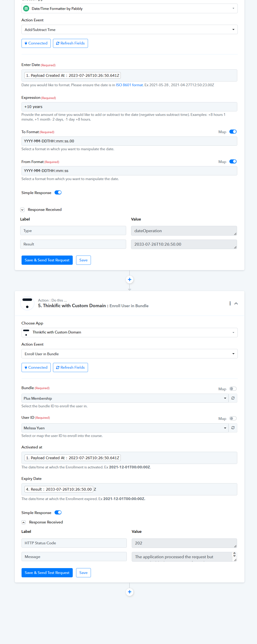Refresh the User ID list icon
Viewport: 257px width, 644px height.
point(233,428)
